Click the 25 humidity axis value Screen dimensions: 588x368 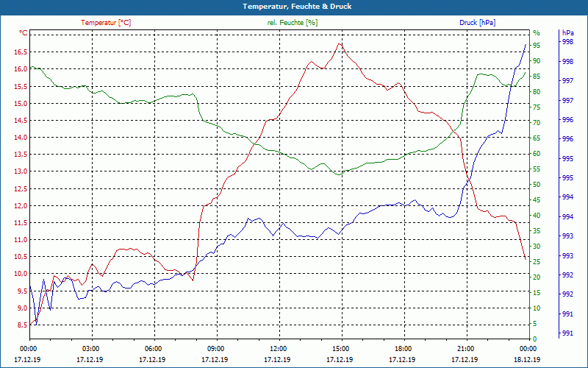click(x=537, y=262)
